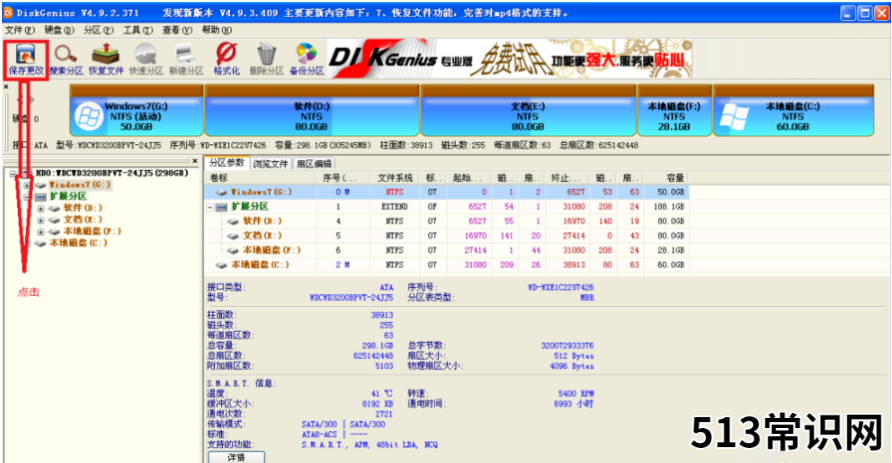892x463 pixels.
Task: Open the 文件(F) menu
Action: 19,30
